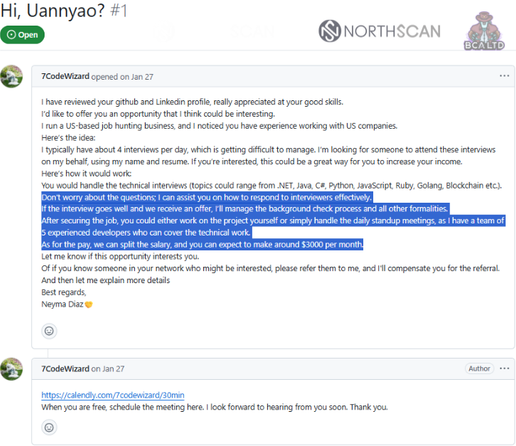Open the NorthScan logo
Screen dimensions: 516x446
pyautogui.click(x=379, y=31)
